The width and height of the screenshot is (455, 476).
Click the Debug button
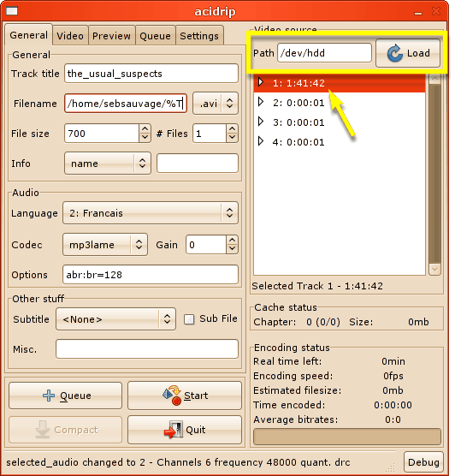click(x=423, y=462)
